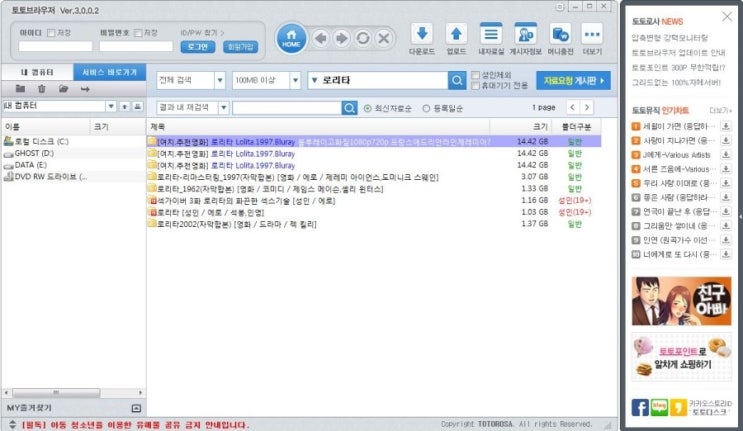Screen dimensions: 743x431
Task: Stop loading with the X navigation icon
Action: coord(384,38)
